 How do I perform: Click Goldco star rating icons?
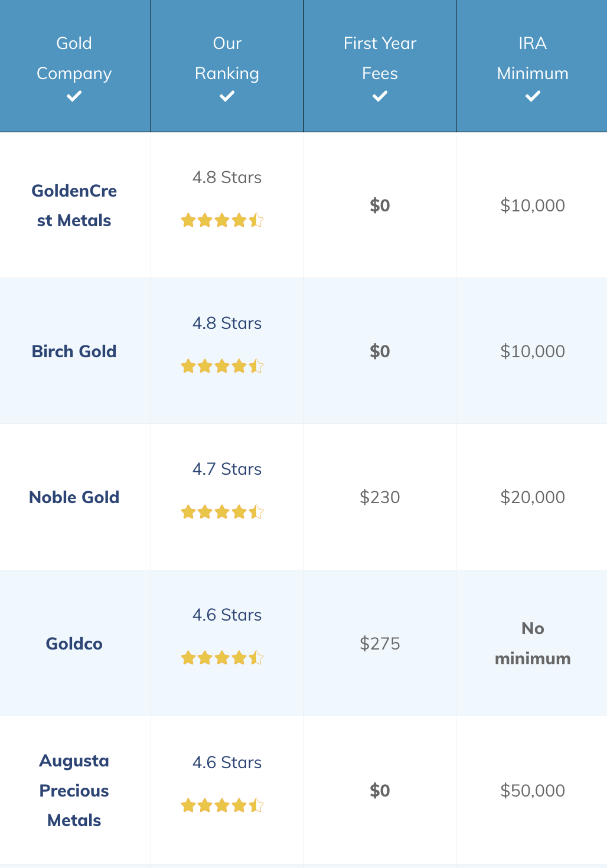tap(222, 658)
